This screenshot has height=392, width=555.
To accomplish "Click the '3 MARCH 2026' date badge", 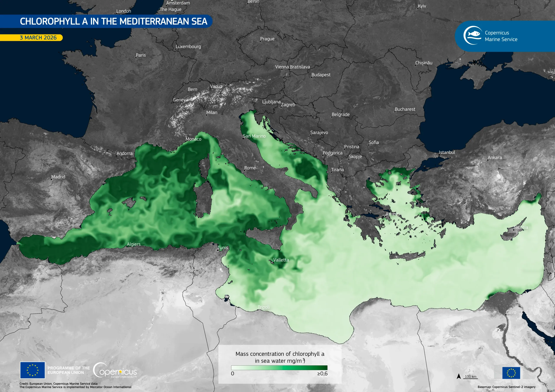I will click(38, 38).
